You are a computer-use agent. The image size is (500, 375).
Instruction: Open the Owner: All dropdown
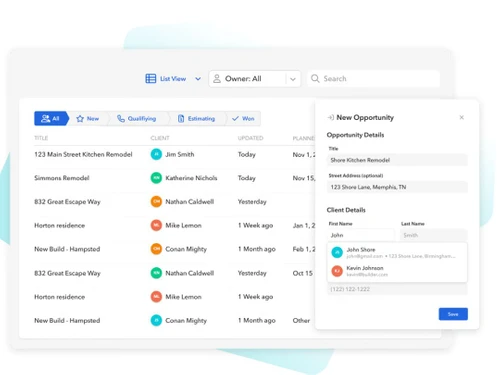[x=255, y=79]
